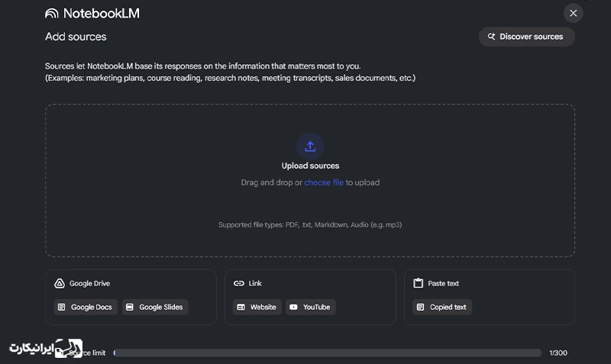This screenshot has height=364, width=611.
Task: Add a Website link source
Action: pos(257,308)
